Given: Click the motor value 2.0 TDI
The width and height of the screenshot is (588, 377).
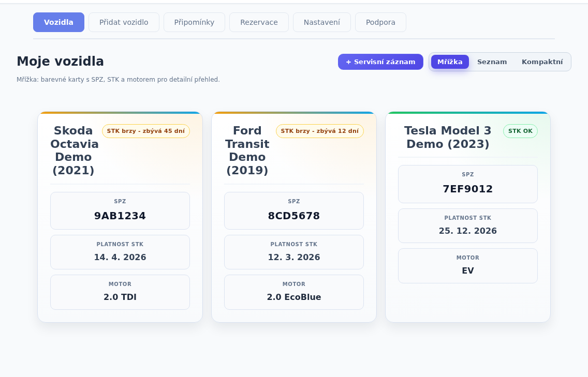Looking at the screenshot, I should [120, 297].
